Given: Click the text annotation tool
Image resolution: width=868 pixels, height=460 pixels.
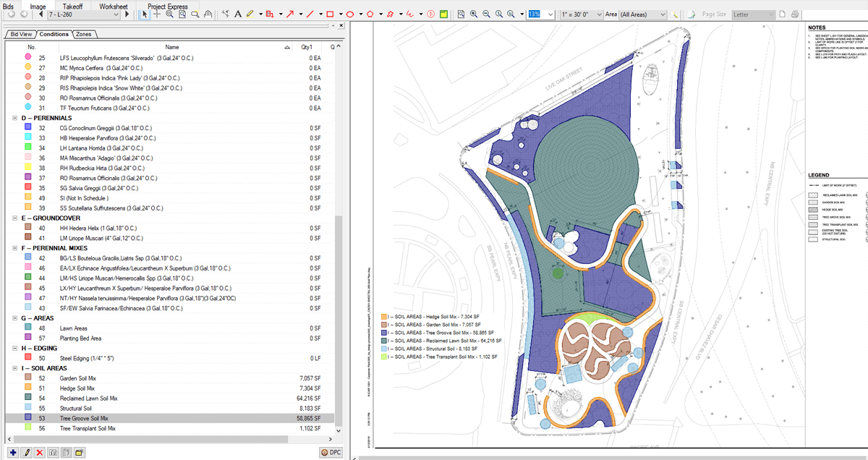Looking at the screenshot, I should pyautogui.click(x=237, y=14).
